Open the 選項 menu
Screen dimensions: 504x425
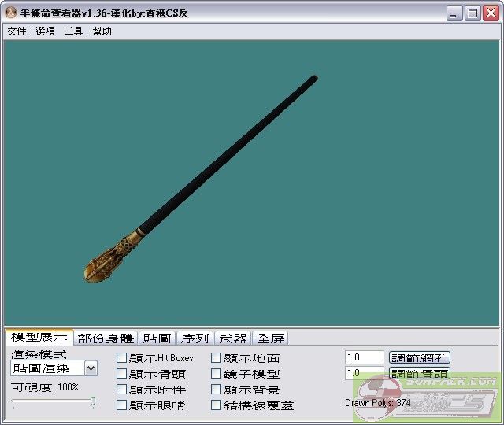coord(45,31)
